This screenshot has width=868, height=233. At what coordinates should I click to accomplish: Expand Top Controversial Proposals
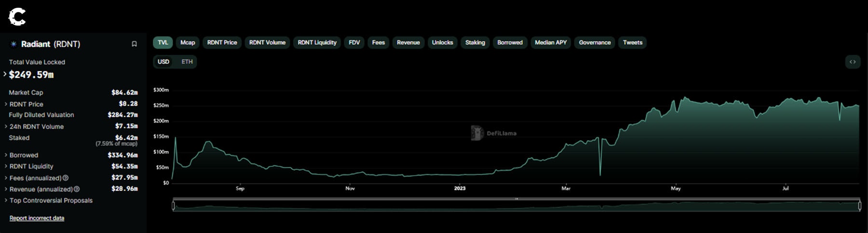[6, 201]
